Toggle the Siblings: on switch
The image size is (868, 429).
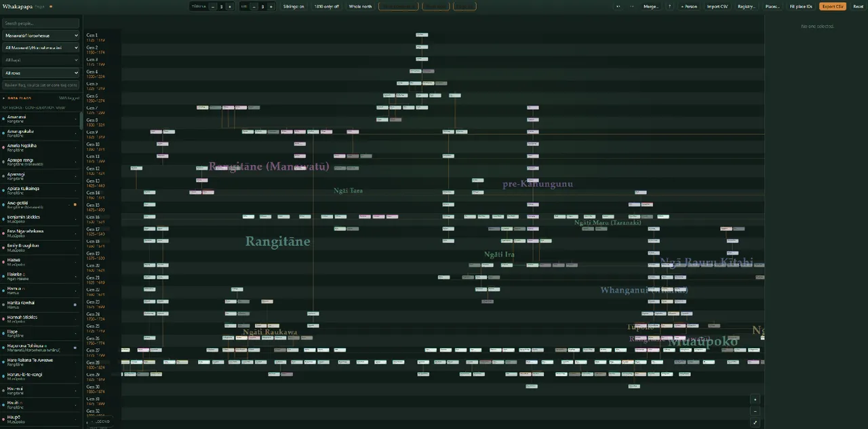coord(294,6)
